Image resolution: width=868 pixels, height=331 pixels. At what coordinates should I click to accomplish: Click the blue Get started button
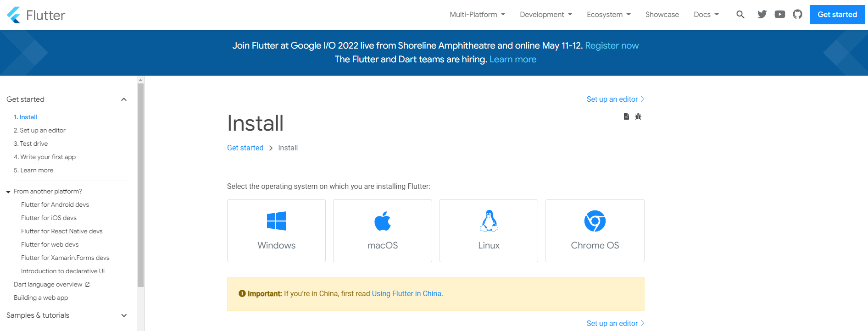tap(837, 15)
